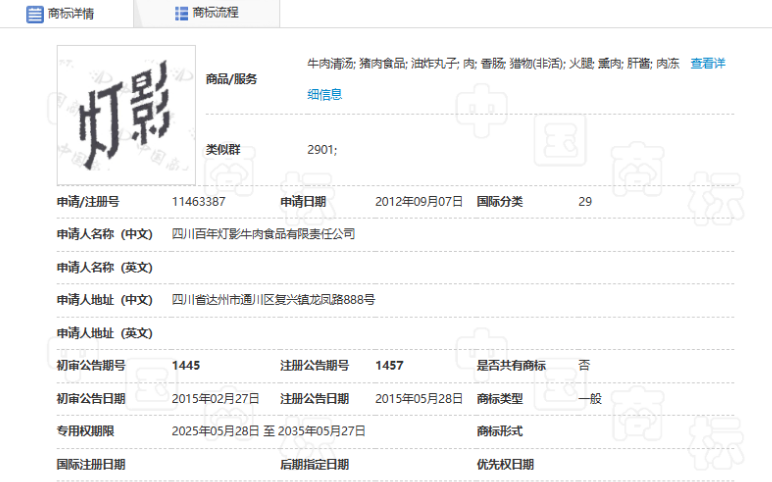Viewport: 772px width, 482px height.
Task: Click international classification value 29
Action: pyautogui.click(x=585, y=201)
